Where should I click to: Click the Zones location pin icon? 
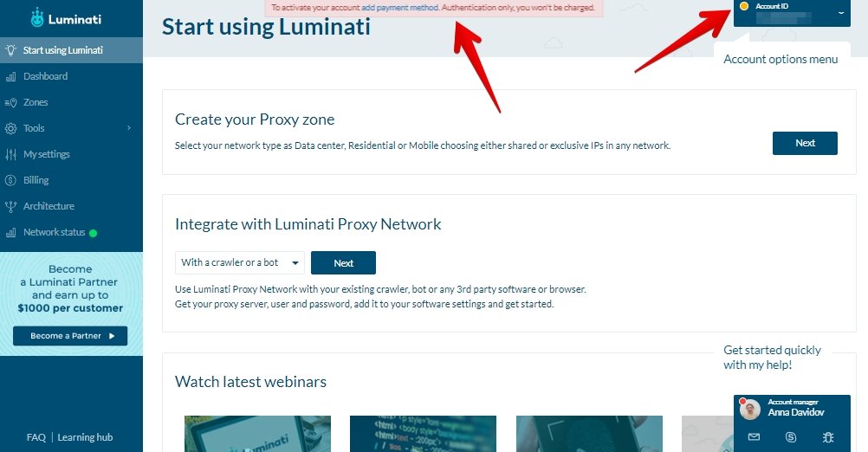[11, 102]
